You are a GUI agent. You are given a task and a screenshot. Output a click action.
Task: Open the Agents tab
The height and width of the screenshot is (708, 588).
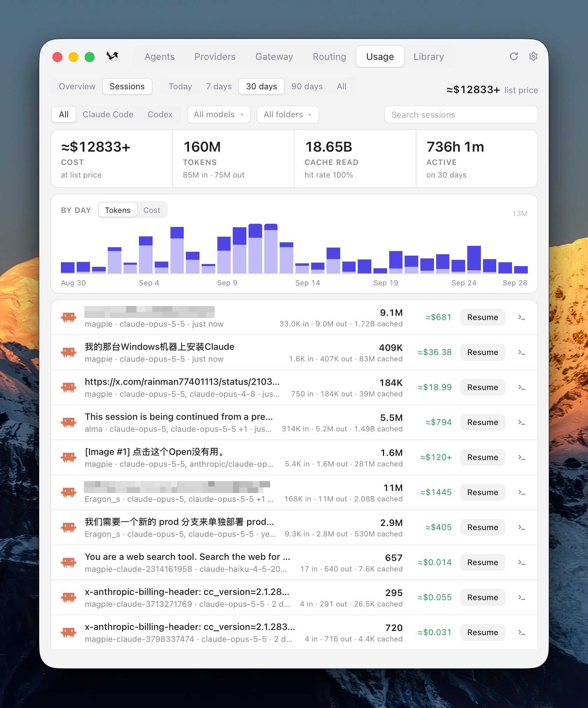coord(160,57)
